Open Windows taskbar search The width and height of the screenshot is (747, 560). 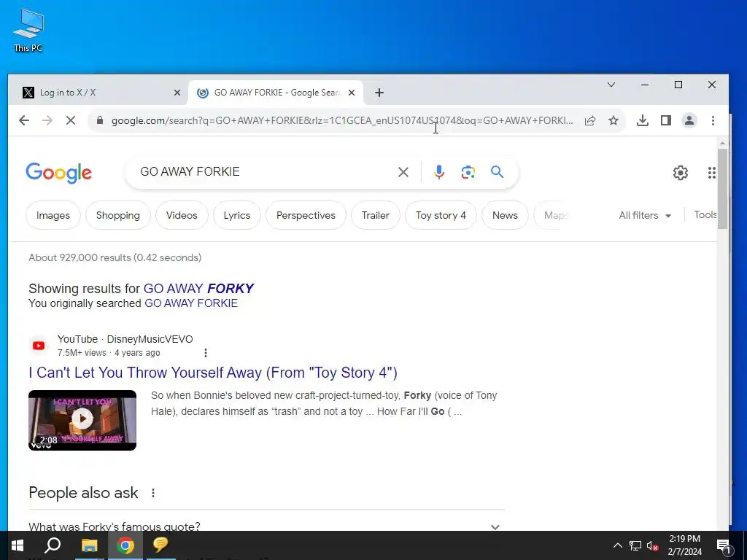click(53, 545)
